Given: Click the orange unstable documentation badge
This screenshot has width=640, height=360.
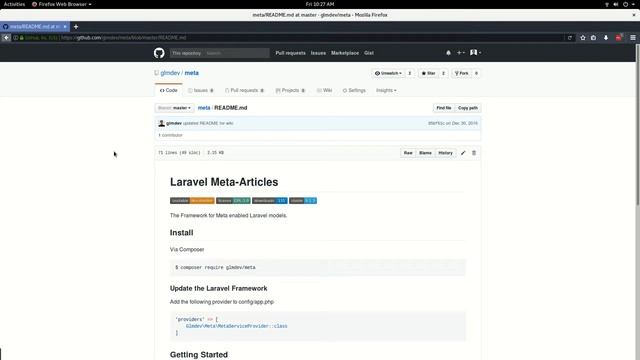Looking at the screenshot, I should 192,200.
